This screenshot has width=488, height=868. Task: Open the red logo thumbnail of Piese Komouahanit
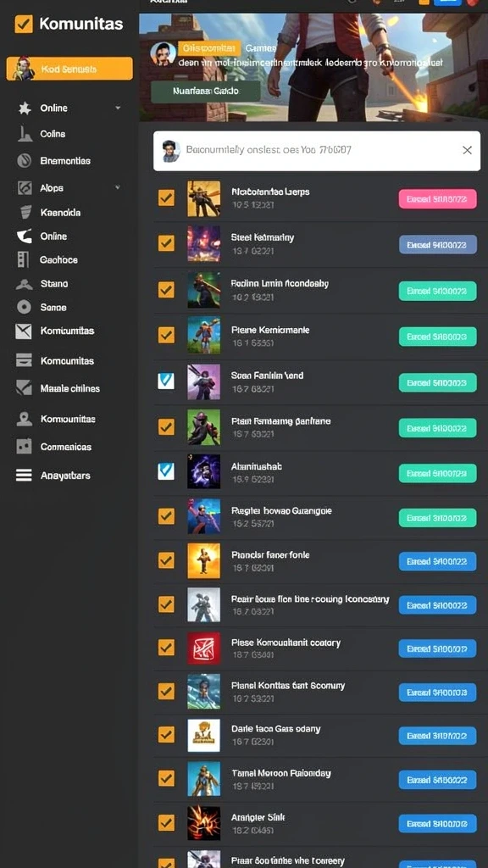point(203,648)
